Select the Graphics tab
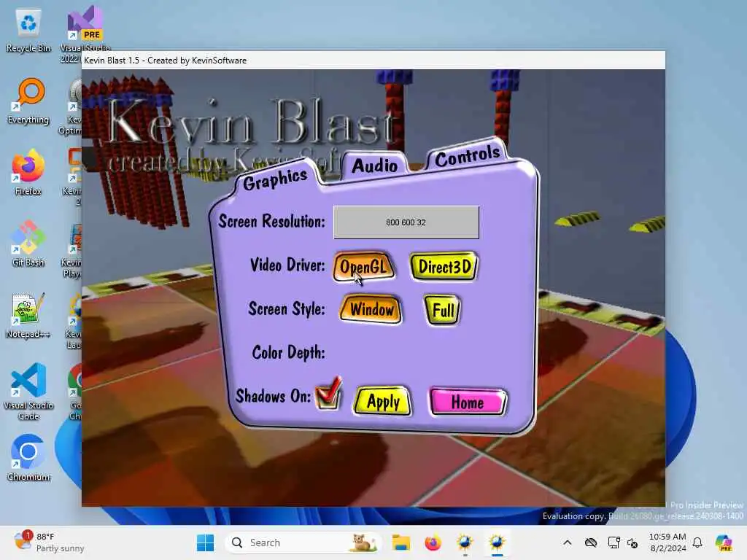Image resolution: width=747 pixels, height=560 pixels. (x=275, y=179)
